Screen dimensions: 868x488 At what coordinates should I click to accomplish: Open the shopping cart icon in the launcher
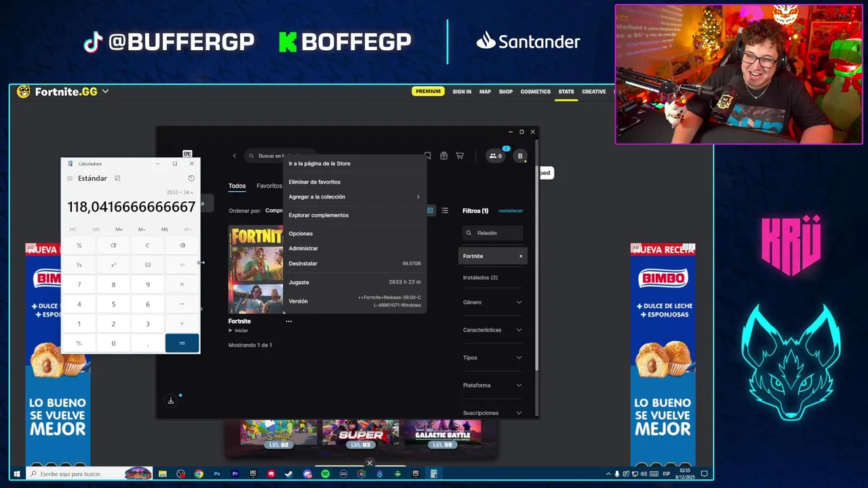click(x=460, y=156)
